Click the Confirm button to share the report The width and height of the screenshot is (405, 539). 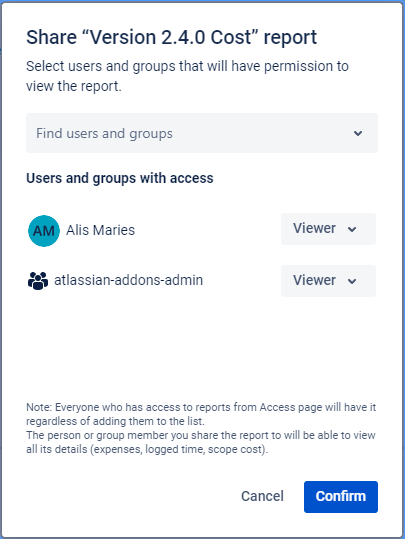click(x=341, y=497)
